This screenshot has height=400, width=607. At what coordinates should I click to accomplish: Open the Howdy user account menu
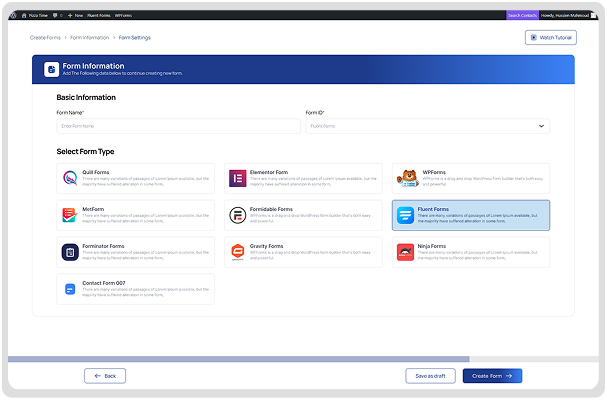(x=564, y=15)
